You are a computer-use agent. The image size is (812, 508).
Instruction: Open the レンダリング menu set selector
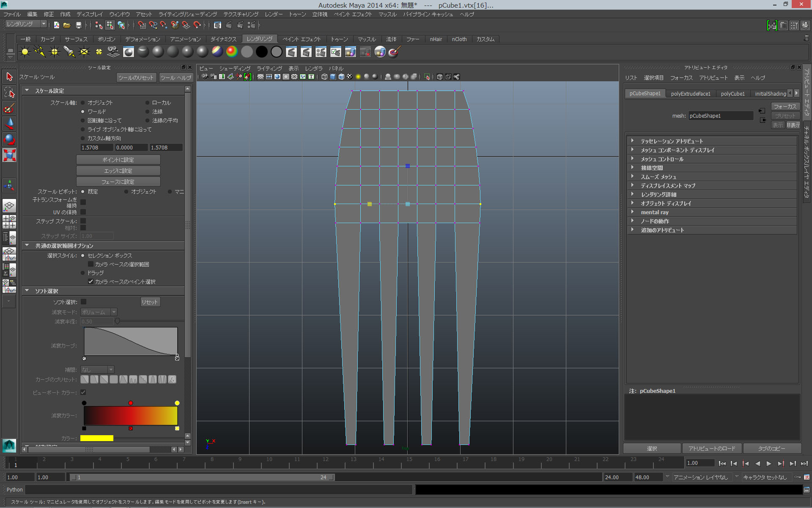point(25,24)
